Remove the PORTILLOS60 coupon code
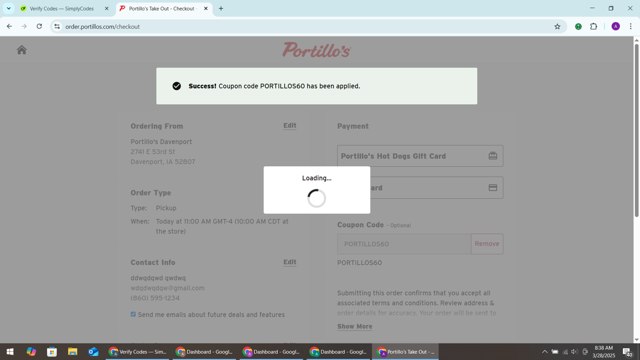Viewport: 640px width, 360px height. (487, 244)
